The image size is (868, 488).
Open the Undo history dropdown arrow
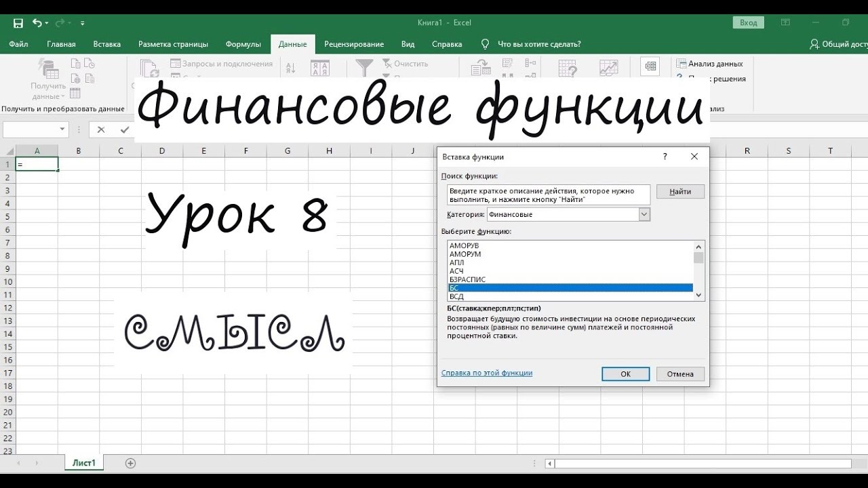point(46,23)
